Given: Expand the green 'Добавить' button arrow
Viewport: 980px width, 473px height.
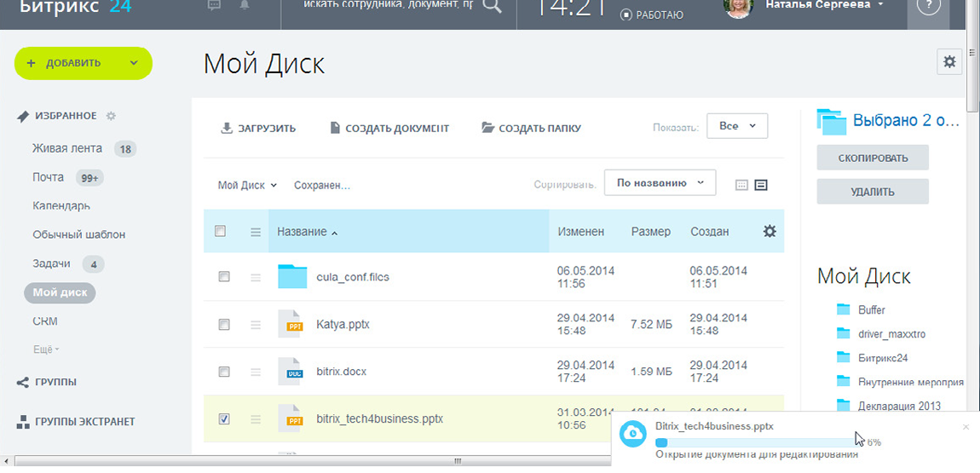Looking at the screenshot, I should 134,63.
